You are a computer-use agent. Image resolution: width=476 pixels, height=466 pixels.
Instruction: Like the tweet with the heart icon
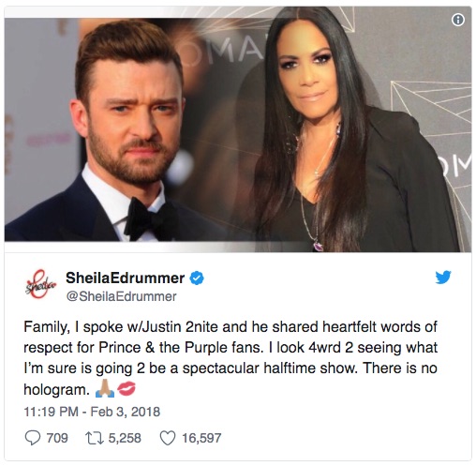168,438
